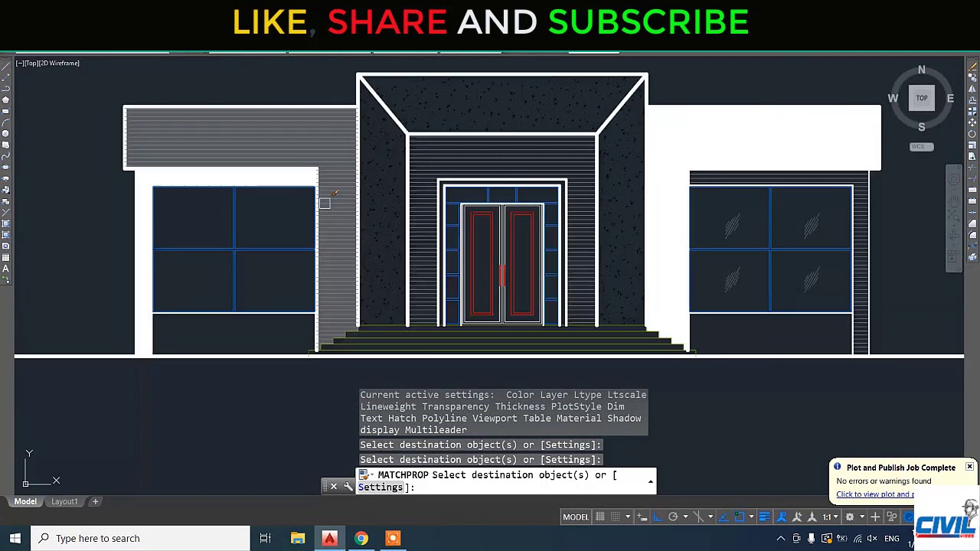Select the Table tool
The height and width of the screenshot is (551, 980).
pyautogui.click(x=6, y=257)
